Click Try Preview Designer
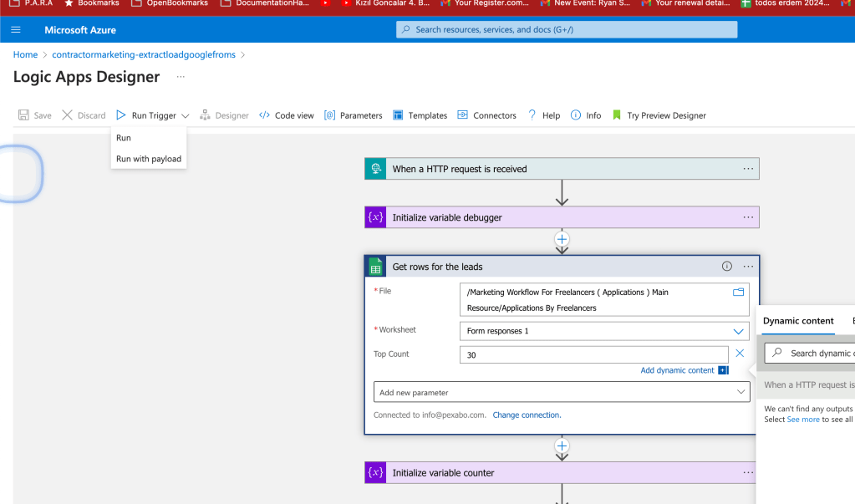 (x=659, y=115)
